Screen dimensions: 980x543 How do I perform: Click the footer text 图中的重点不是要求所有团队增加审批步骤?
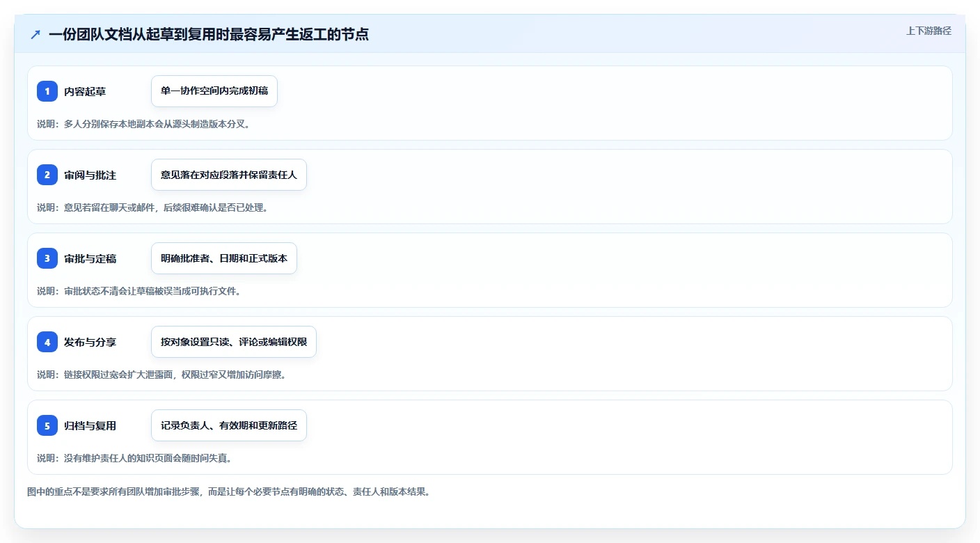pyautogui.click(x=229, y=491)
